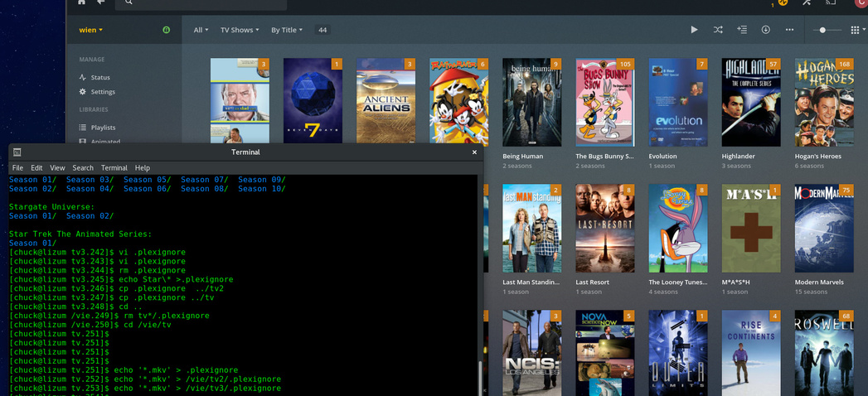Image resolution: width=868 pixels, height=396 pixels.
Task: Play all with the play icon
Action: [x=694, y=30]
